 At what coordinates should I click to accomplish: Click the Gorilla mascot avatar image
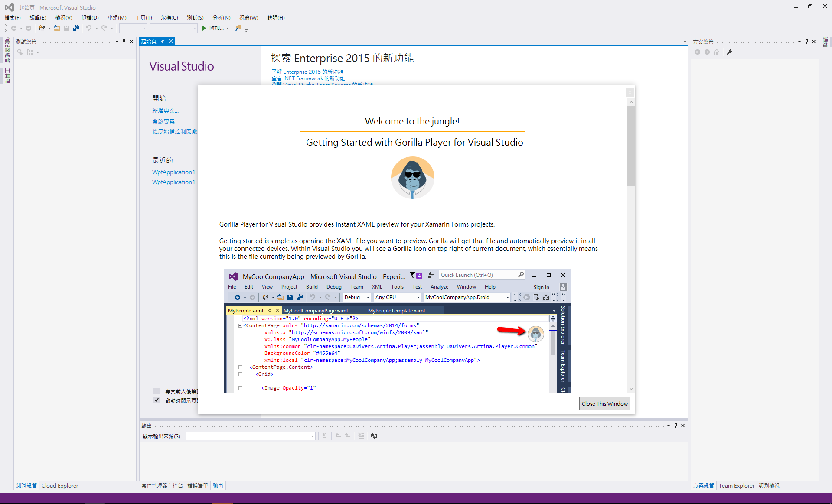click(x=412, y=178)
